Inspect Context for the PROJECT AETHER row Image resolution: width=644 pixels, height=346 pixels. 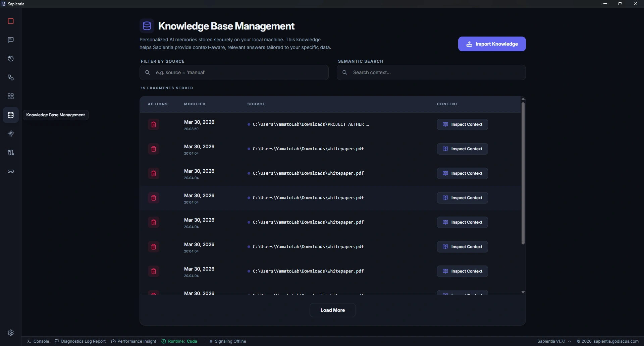[462, 124]
